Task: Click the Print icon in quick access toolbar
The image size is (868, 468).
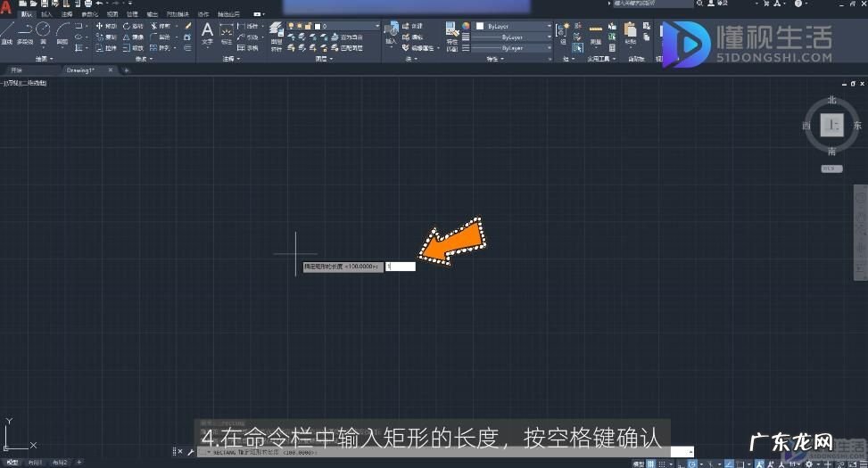Action: [x=88, y=4]
